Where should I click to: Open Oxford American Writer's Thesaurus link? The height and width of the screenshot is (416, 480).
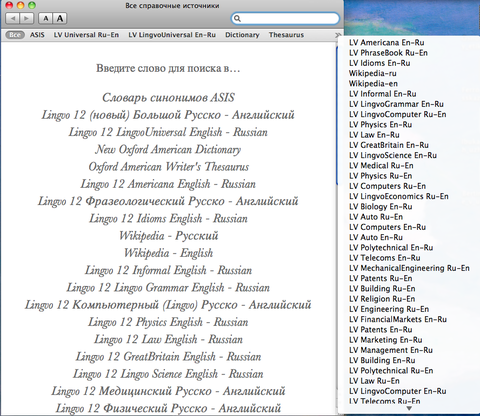[x=169, y=167]
